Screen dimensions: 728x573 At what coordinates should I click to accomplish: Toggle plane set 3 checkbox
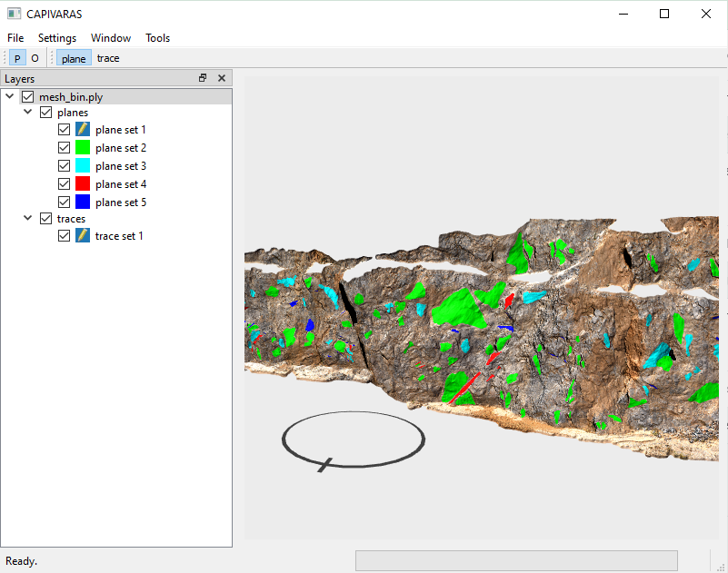pos(64,165)
